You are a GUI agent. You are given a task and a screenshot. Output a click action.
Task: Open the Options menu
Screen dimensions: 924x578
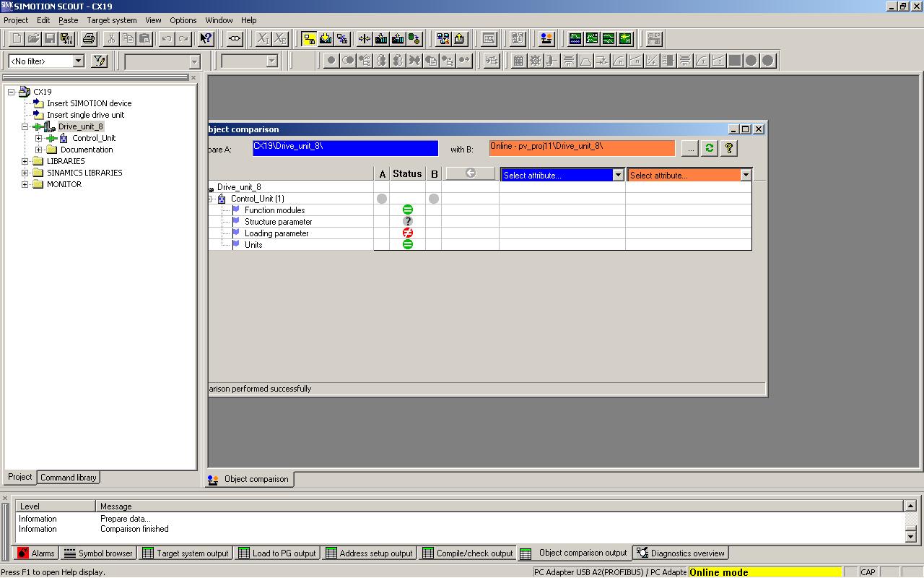tap(183, 20)
